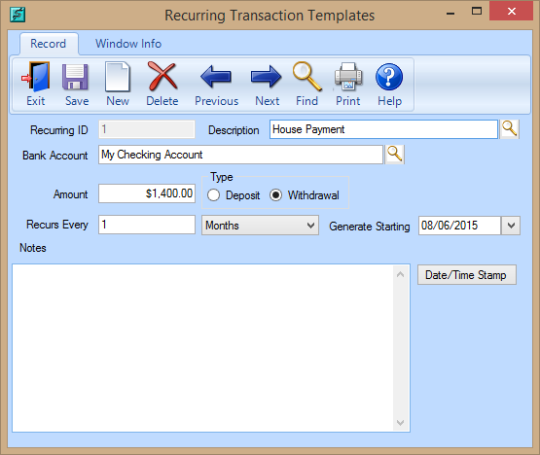Open the Generate Starting date picker arrow
This screenshot has width=540, height=455.
pyautogui.click(x=511, y=226)
